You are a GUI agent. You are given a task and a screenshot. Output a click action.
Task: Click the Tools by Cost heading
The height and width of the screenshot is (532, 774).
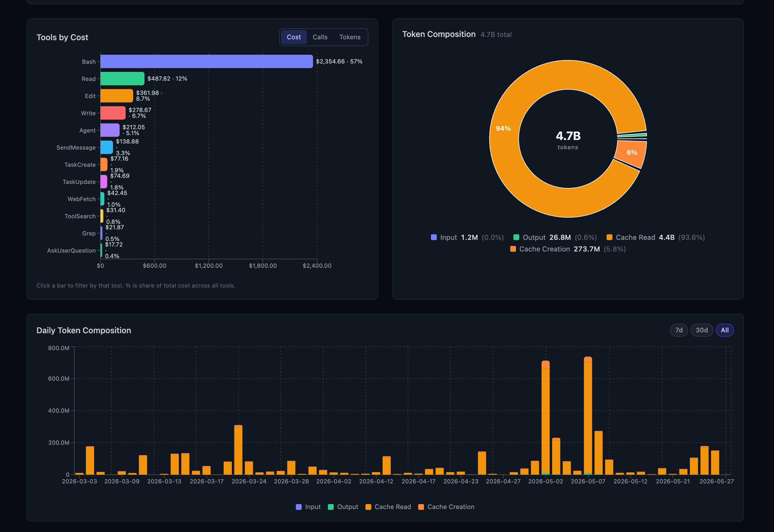tap(62, 37)
